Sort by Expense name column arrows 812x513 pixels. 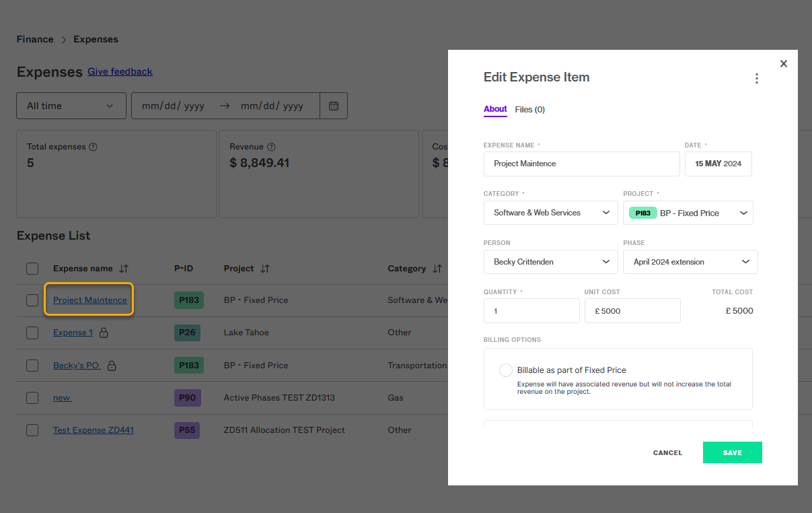click(124, 269)
